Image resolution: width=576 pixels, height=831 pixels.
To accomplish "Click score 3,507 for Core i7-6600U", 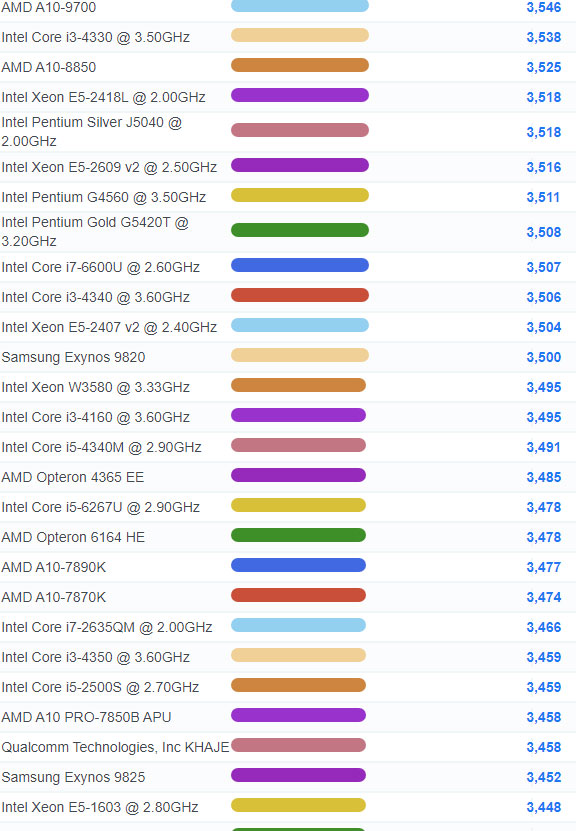I will pyautogui.click(x=544, y=267).
